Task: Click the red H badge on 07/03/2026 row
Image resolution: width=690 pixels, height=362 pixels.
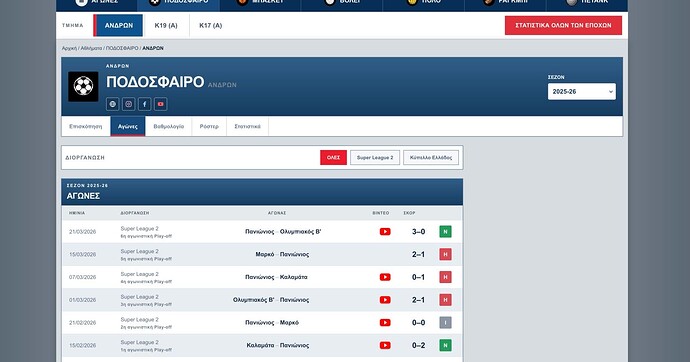Action: coord(445,277)
